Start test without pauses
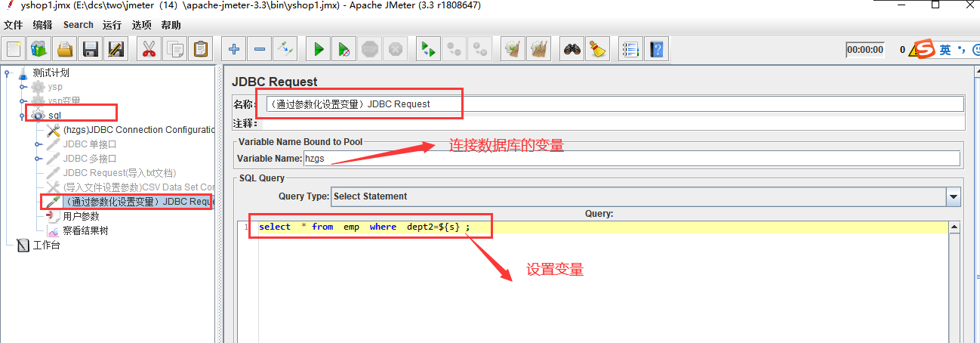The height and width of the screenshot is (343, 980). [344, 50]
